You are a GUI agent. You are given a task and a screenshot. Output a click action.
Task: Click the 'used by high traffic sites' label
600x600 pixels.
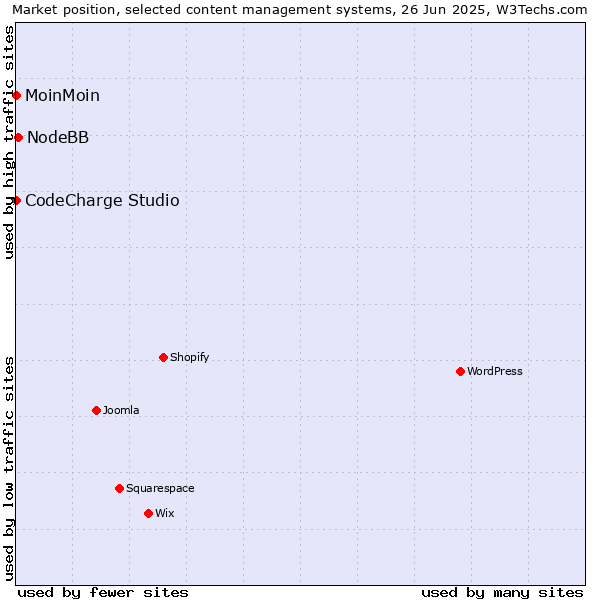[x=9, y=142]
